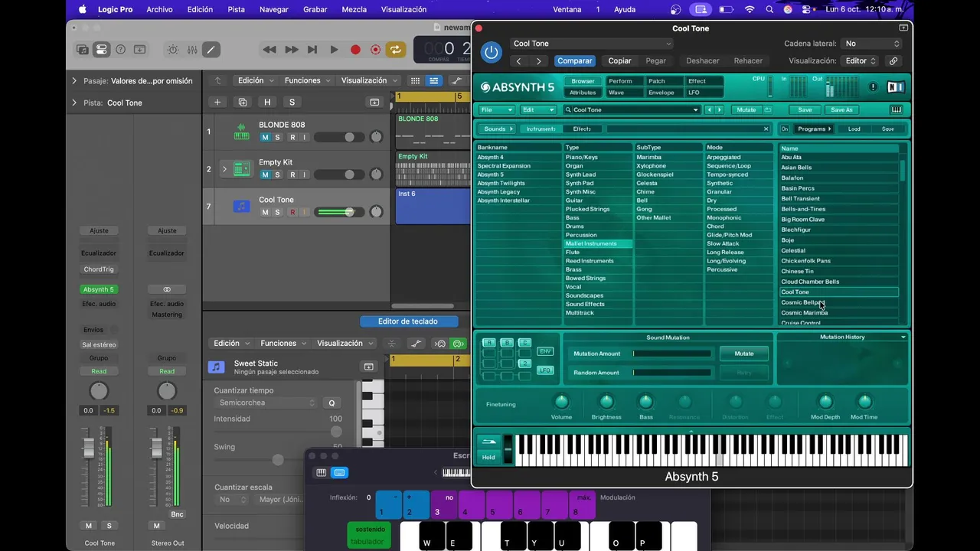Screen dimensions: 980x551
Task: Open the Absynth Edit dropdown
Action: point(537,109)
